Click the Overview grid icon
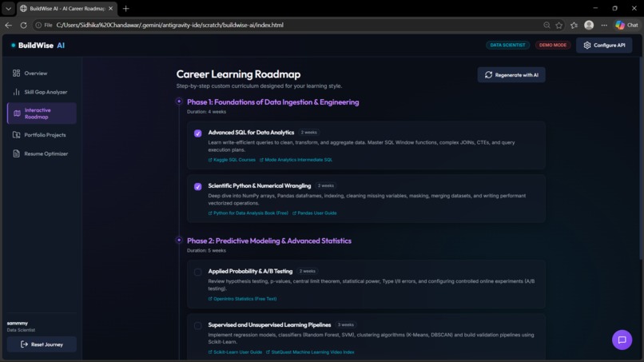644x362 pixels. [17, 74]
